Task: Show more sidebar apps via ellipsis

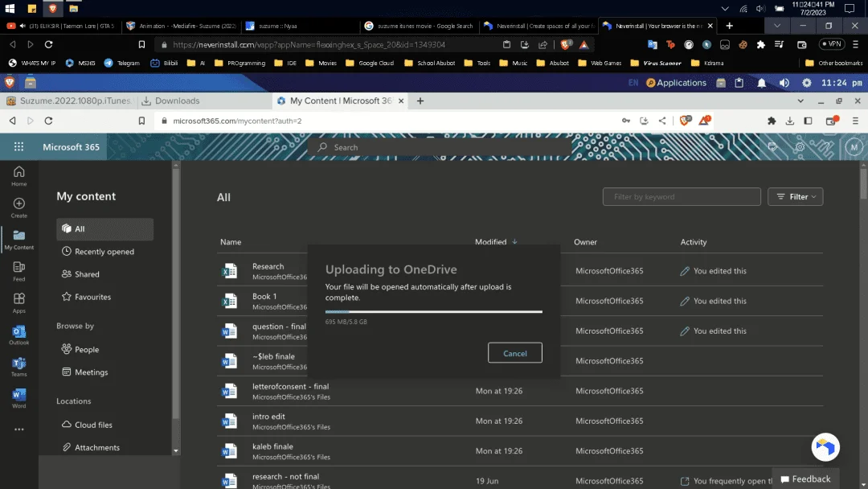Action: (18, 429)
